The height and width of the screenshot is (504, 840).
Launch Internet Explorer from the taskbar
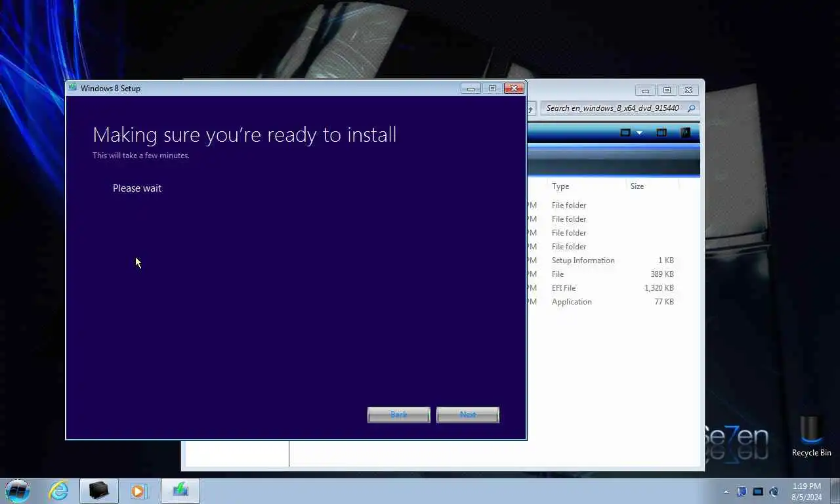click(58, 491)
